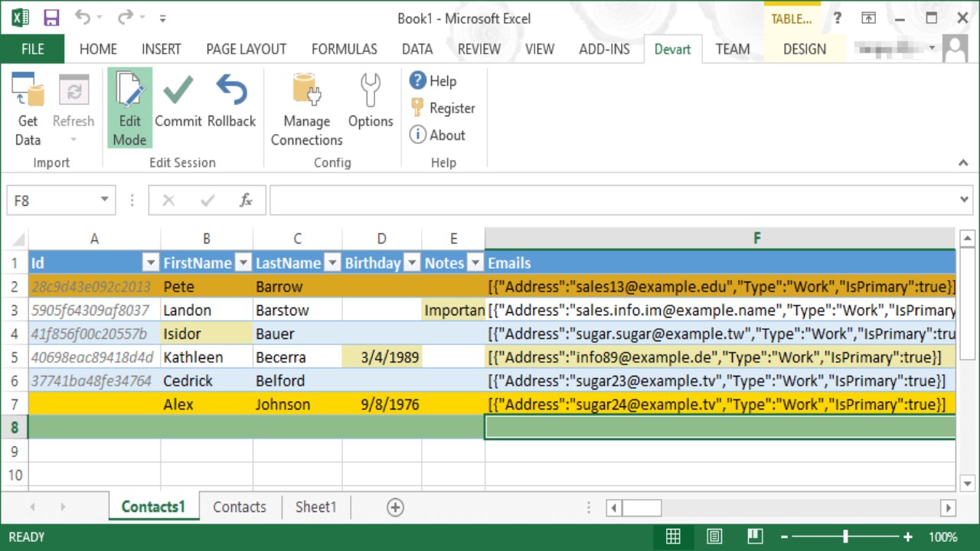Switch to the DATA tab
980x551 pixels.
pos(417,49)
